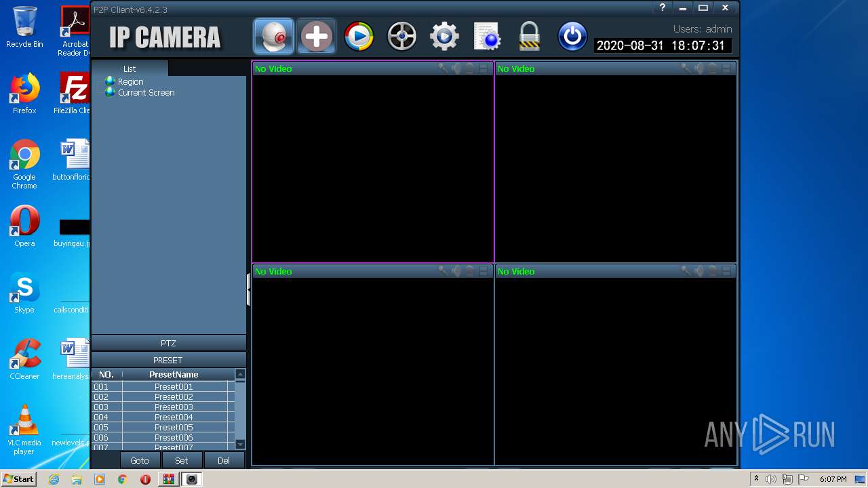Expand the PTZ panel header

click(168, 343)
